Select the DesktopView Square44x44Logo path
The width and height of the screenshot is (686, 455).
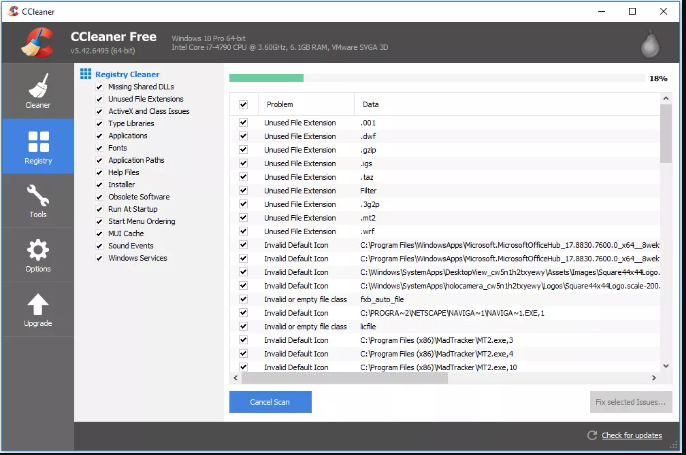click(510, 272)
